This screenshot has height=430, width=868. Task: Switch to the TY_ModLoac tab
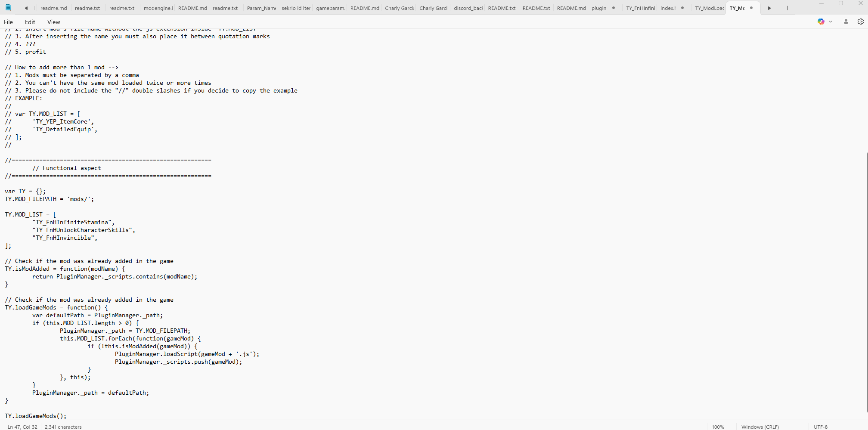709,8
